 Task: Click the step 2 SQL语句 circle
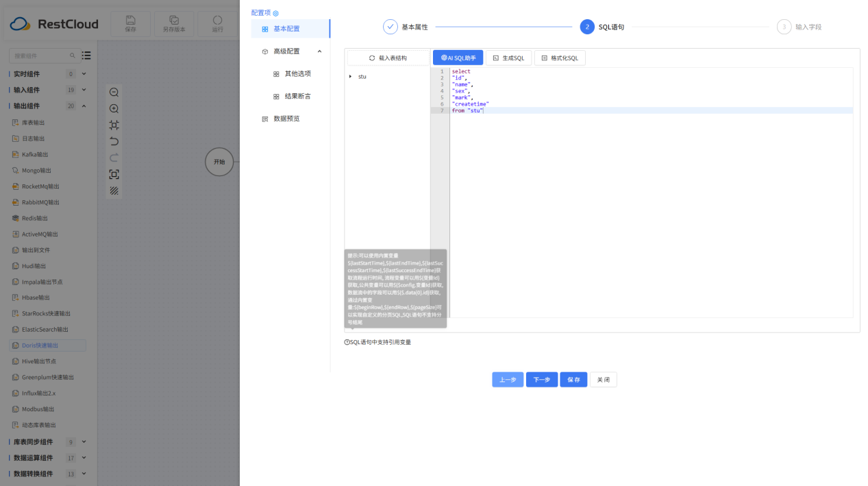587,27
